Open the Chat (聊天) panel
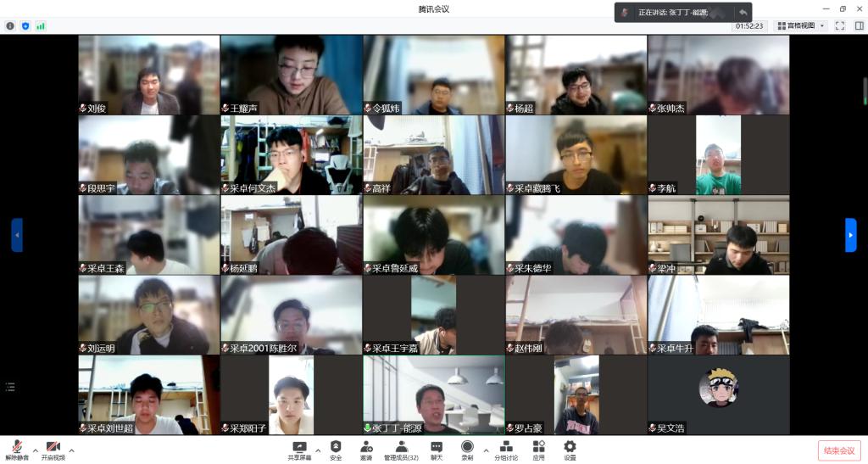Viewport: 868px width, 464px height. 436,450
